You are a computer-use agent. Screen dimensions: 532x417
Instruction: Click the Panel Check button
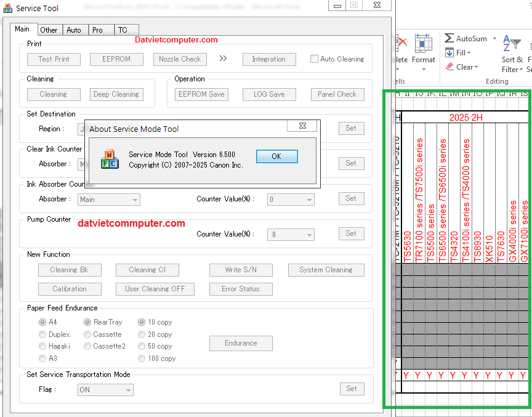coord(337,94)
